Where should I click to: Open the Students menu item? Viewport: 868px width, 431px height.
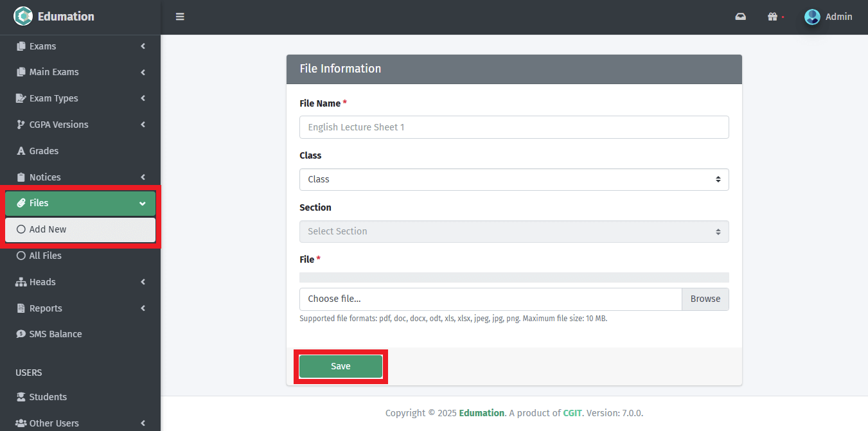point(80,397)
